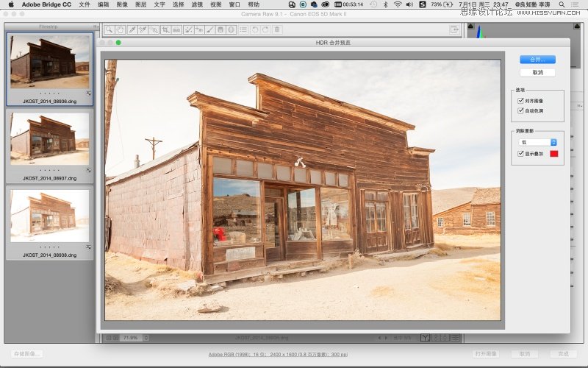This screenshot has width=588, height=368.
Task: Open the 滤镜 menu in menu bar
Action: point(197,4)
